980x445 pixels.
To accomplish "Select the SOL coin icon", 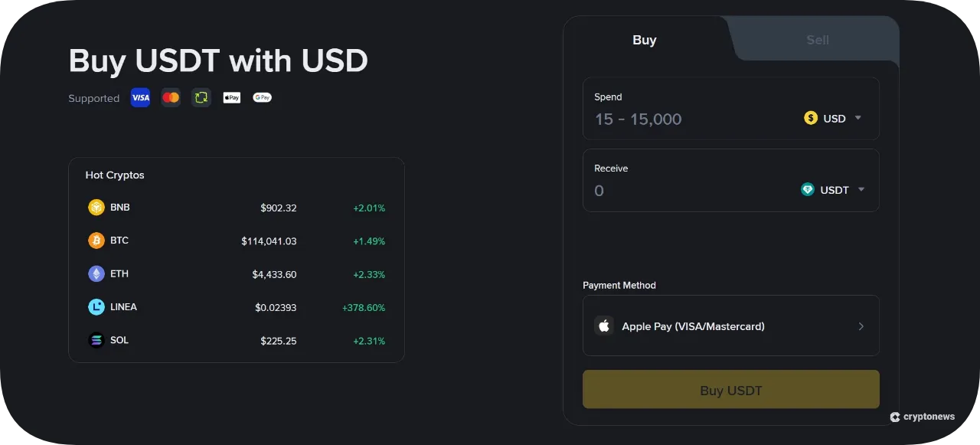I will [96, 340].
